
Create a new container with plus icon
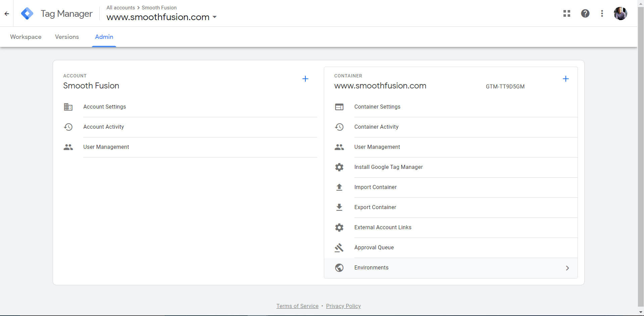click(x=566, y=79)
